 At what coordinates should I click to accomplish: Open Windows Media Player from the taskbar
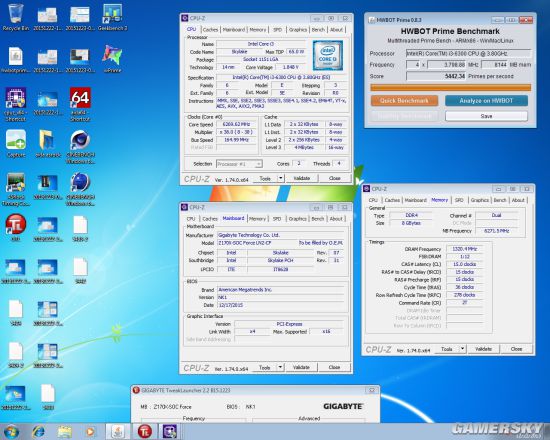(x=90, y=431)
